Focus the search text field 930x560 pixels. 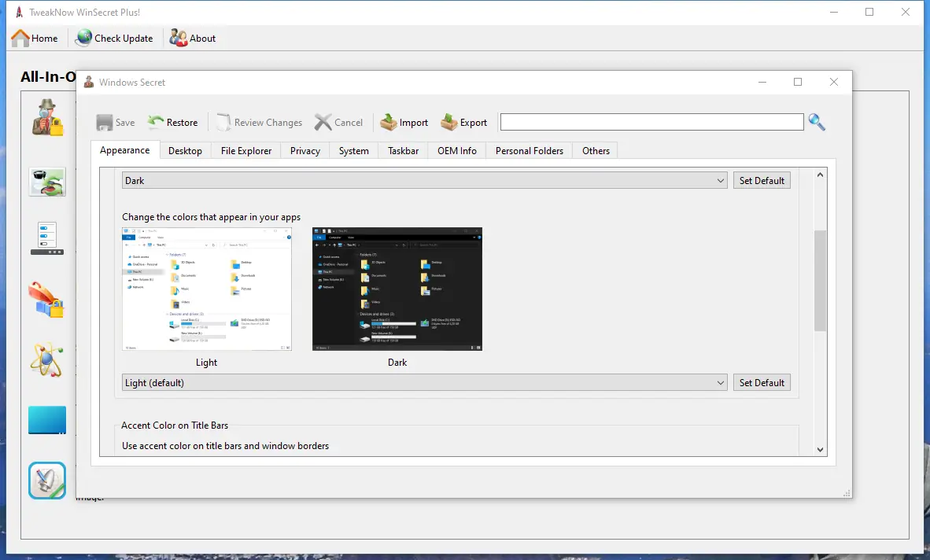pos(651,122)
